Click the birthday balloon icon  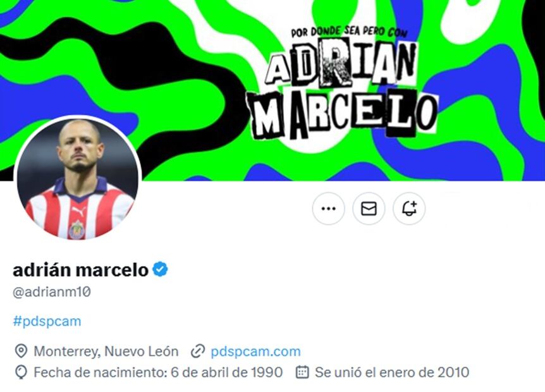tap(21, 372)
